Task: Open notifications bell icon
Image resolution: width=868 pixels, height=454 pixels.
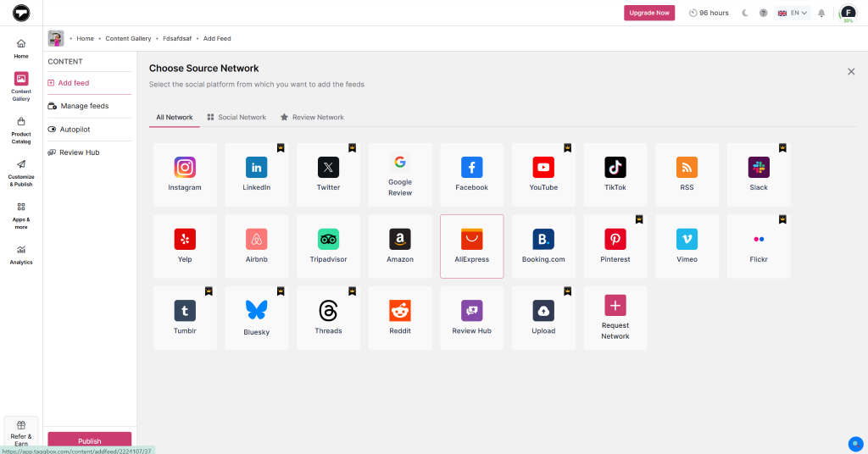Action: 821,13
